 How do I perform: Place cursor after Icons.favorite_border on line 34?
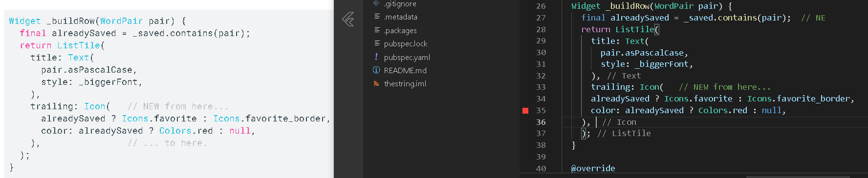(850, 99)
